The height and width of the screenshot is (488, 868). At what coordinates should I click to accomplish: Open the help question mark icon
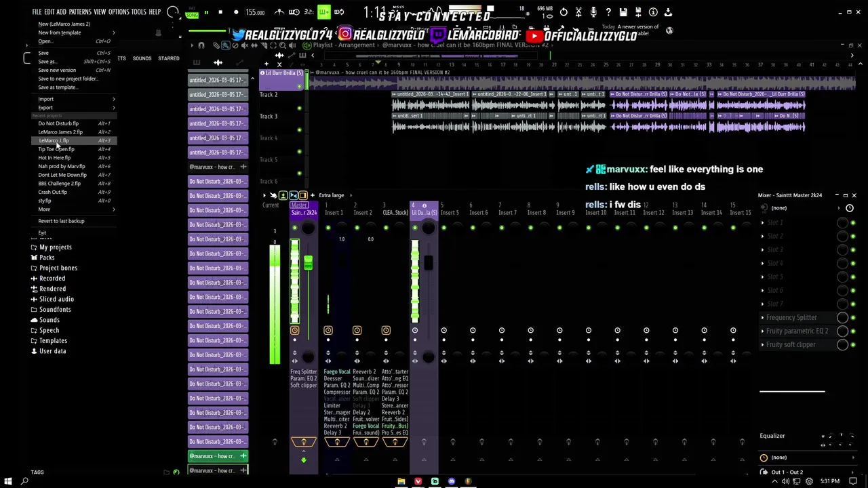pos(608,12)
